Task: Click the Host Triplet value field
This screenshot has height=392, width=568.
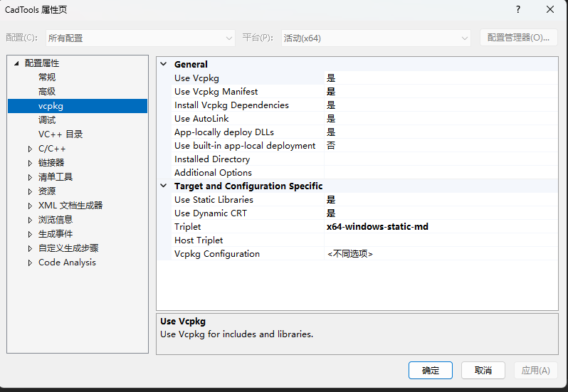Action: (x=441, y=240)
